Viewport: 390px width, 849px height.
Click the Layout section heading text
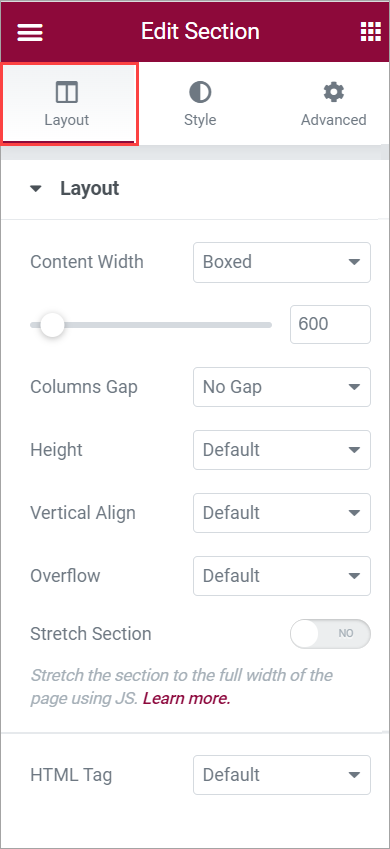(89, 188)
